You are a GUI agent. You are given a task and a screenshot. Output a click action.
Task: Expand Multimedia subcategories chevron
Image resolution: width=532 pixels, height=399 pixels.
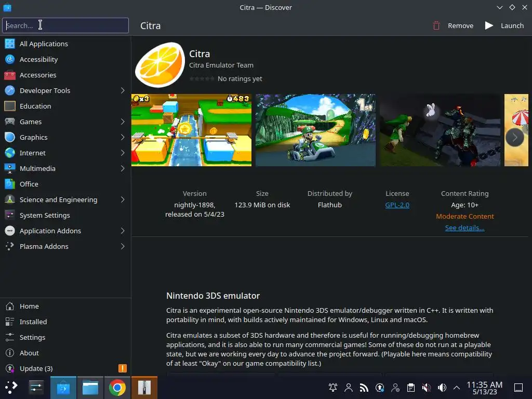(123, 169)
